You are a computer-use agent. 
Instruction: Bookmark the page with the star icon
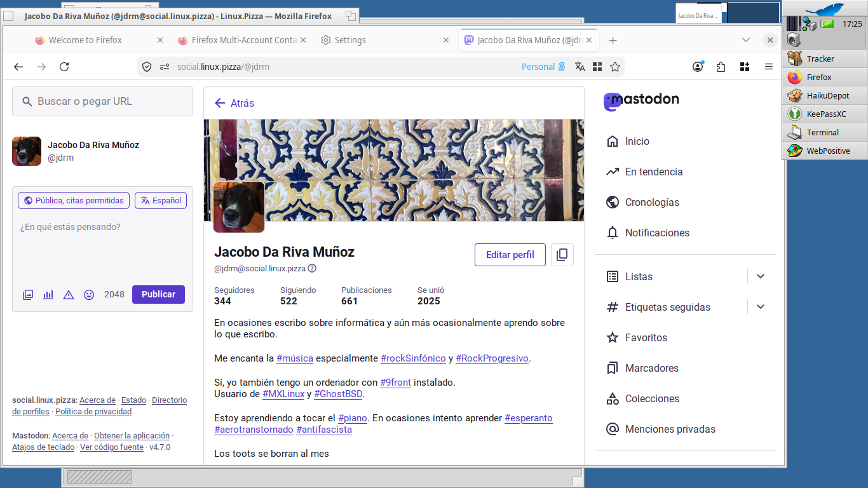(x=615, y=67)
